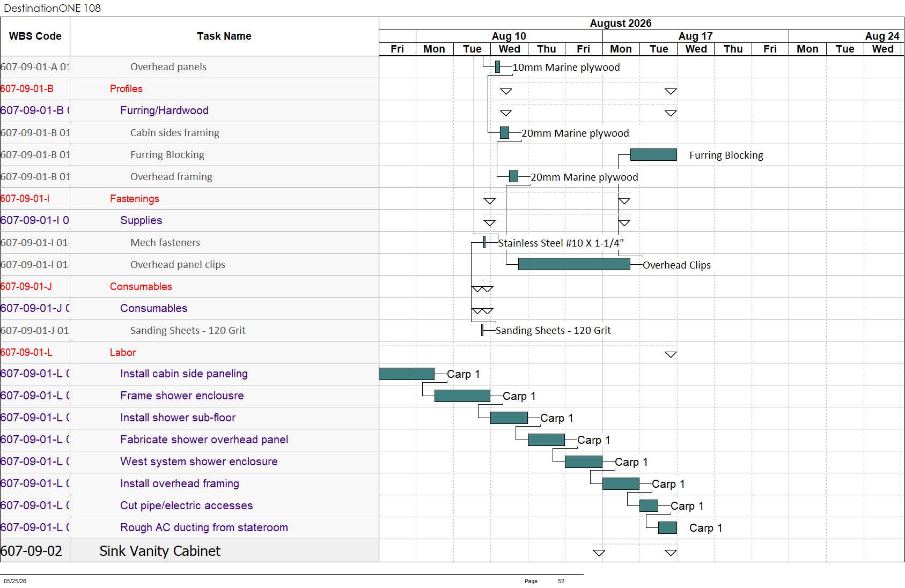Image resolution: width=905 pixels, height=588 pixels.
Task: Click the red WBS code 607-09-01-J
Action: point(26,287)
